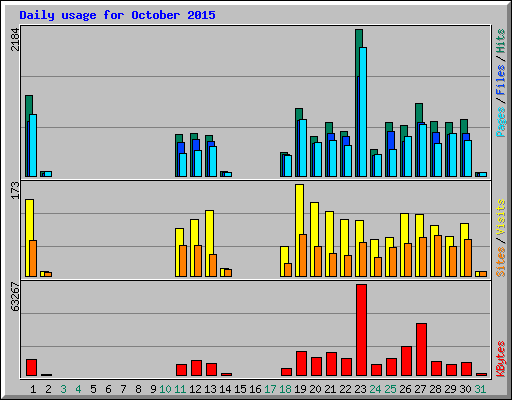The width and height of the screenshot is (512, 400).
Task: Click day 21 on the x-axis
Action: 330,389
